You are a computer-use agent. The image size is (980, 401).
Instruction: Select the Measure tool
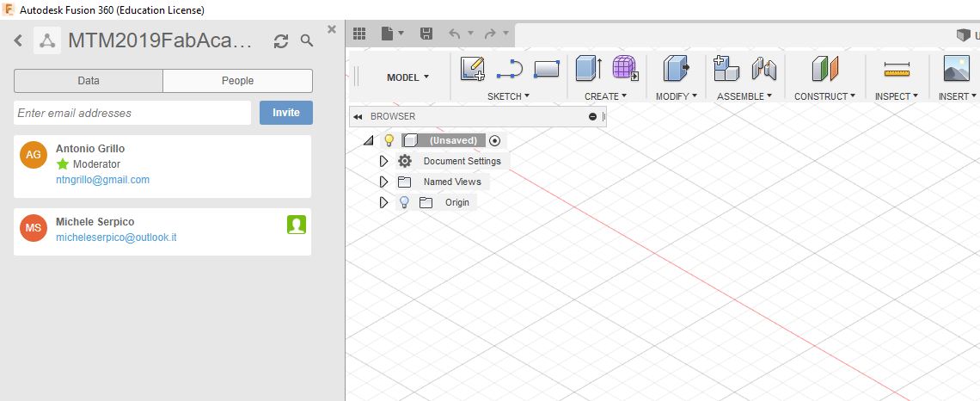coord(897,70)
